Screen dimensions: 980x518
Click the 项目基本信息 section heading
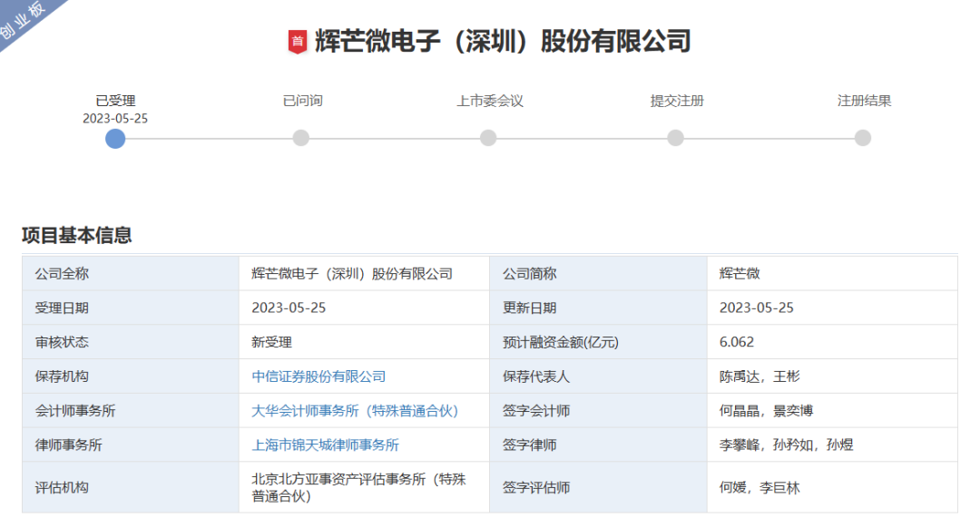(x=77, y=236)
